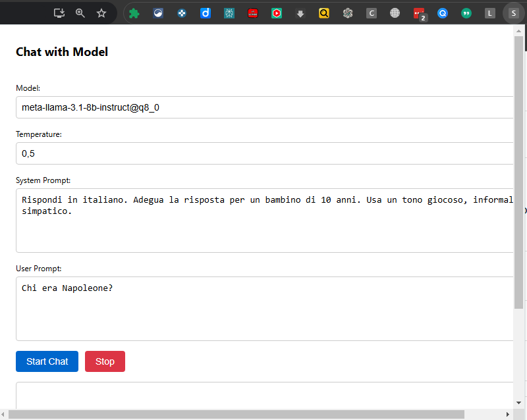This screenshot has width=527, height=420.
Task: Focus the Temperature field showing 0,5
Action: point(263,153)
